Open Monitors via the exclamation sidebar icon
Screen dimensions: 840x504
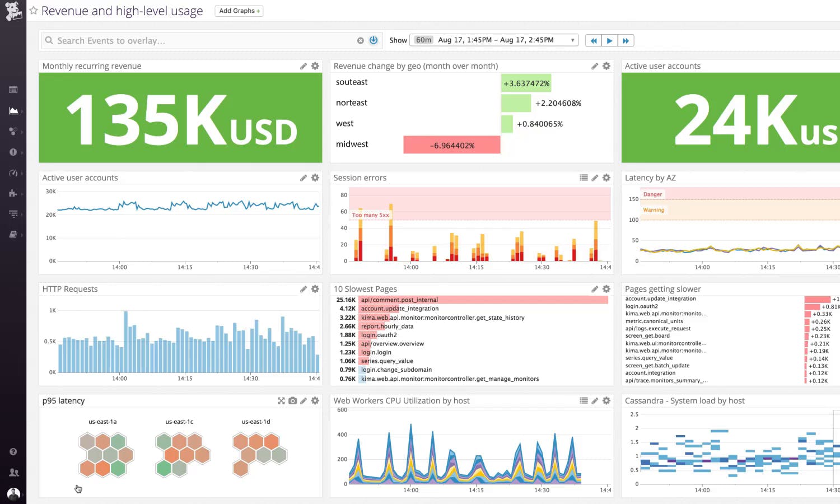pyautogui.click(x=13, y=152)
